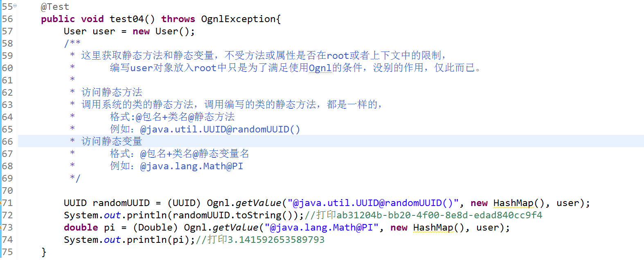The height and width of the screenshot is (260, 644).
Task: Click the underlined HashMap on line 73
Action: click(433, 228)
